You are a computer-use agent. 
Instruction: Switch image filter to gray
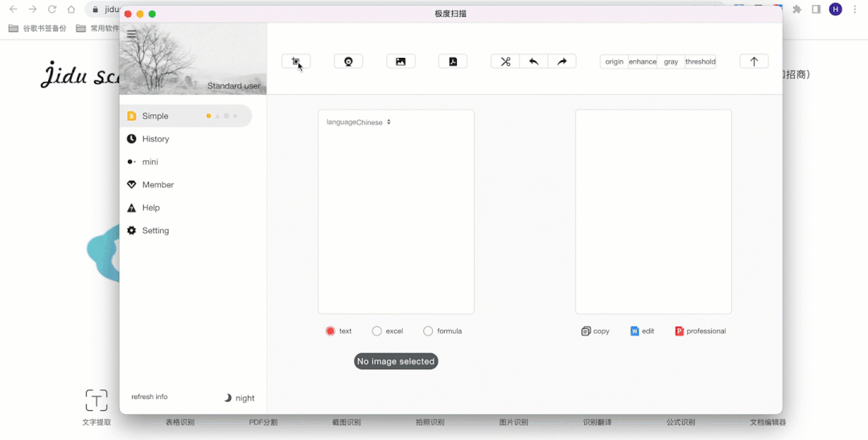[670, 62]
